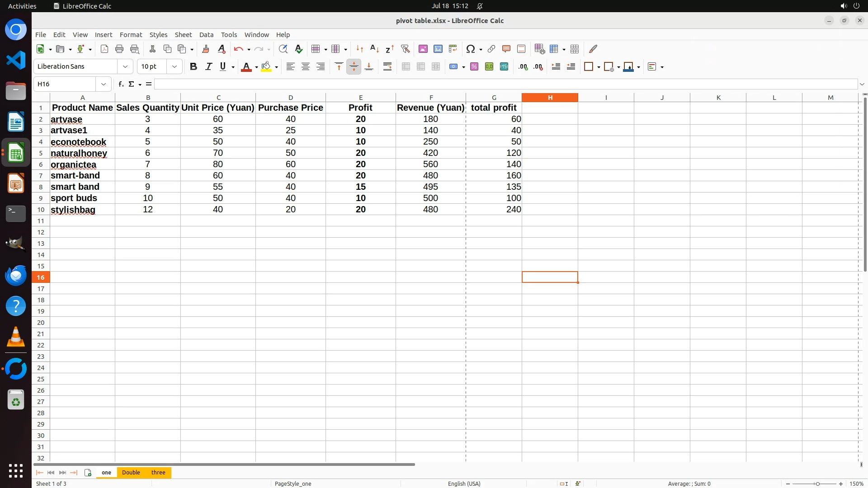Viewport: 868px width, 488px height.
Task: Click the AutoFilter icon
Action: click(x=405, y=49)
